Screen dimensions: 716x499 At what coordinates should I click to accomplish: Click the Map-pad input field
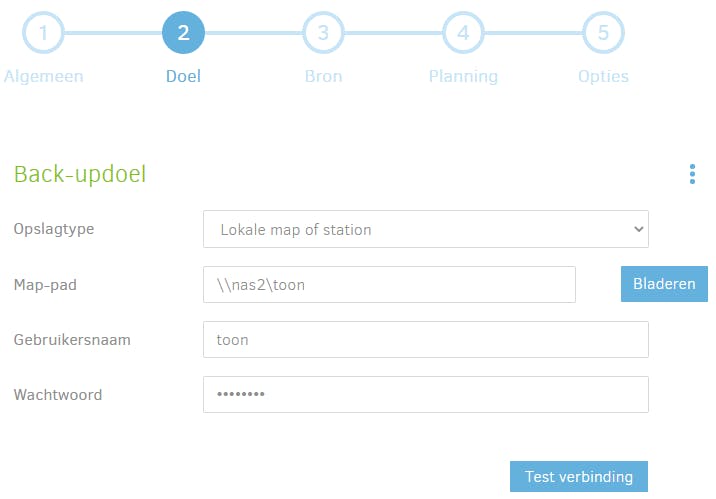tap(389, 284)
